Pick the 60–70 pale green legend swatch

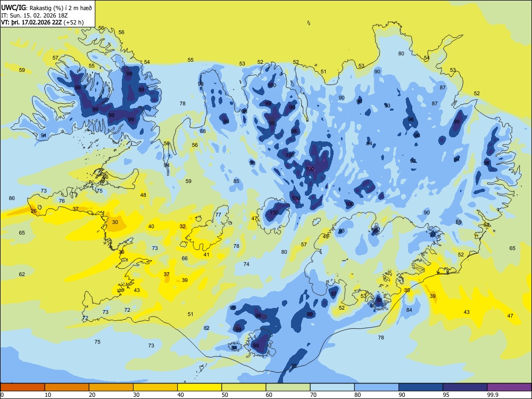tap(288, 387)
